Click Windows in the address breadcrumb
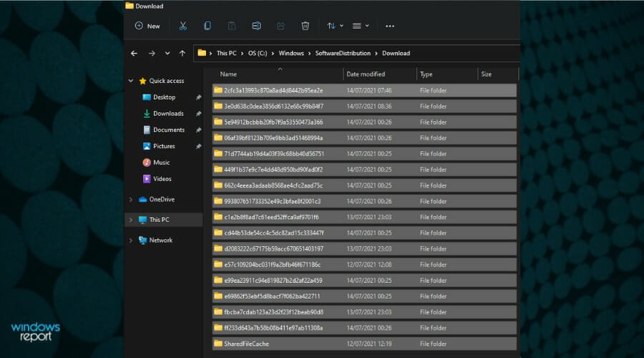The image size is (644, 358). pos(291,54)
